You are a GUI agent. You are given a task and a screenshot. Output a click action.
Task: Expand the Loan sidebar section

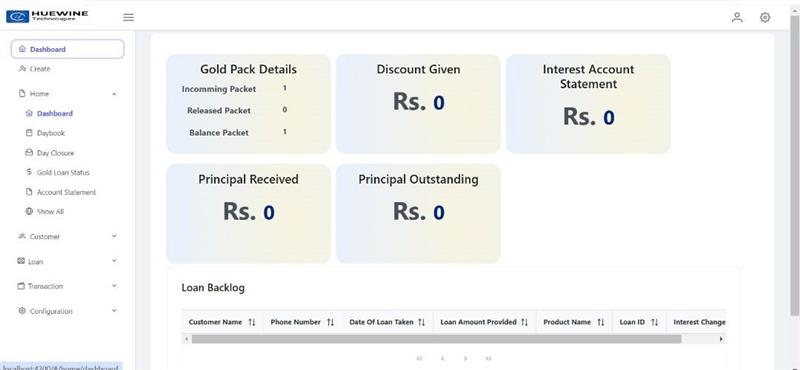pos(67,261)
